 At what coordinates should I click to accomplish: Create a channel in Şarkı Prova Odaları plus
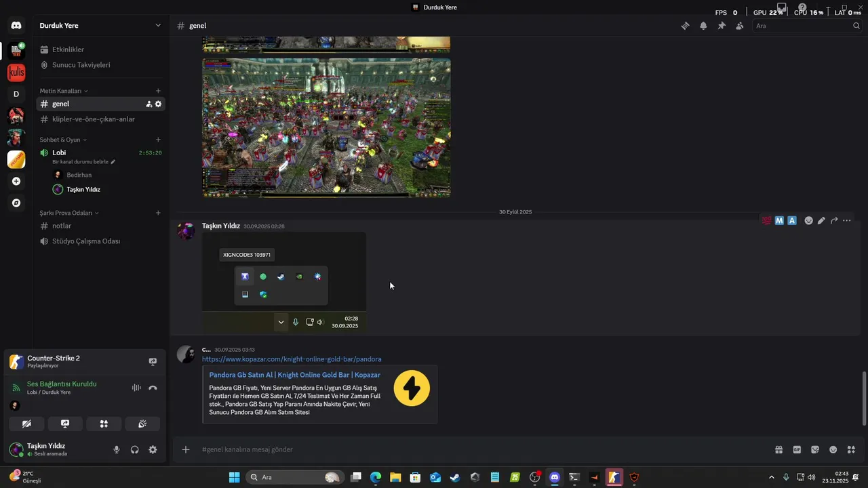[158, 213]
